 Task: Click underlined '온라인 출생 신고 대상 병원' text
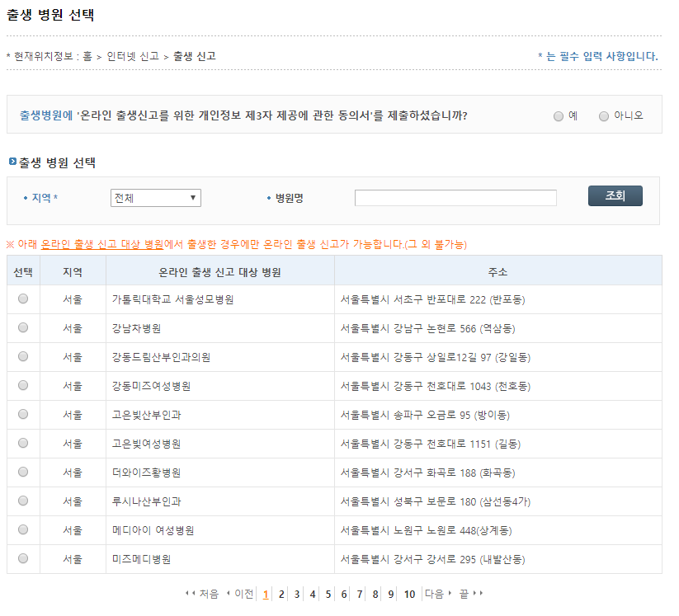point(102,244)
